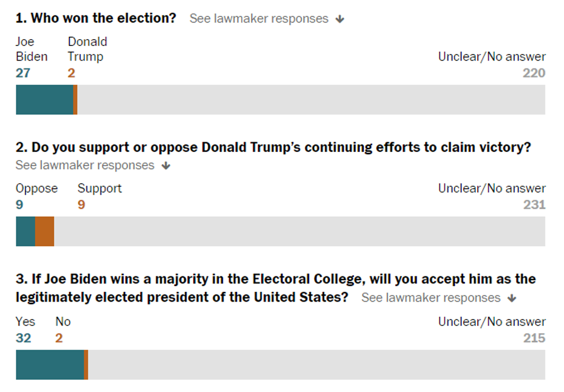Click the gray Unclear bar in question 2
The image size is (564, 392).
[299, 231]
